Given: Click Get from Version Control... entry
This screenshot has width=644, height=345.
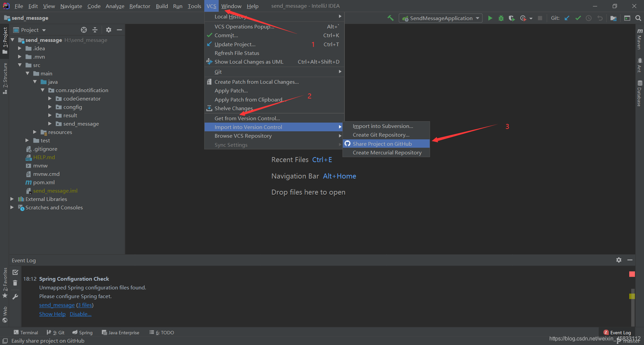Looking at the screenshot, I should [274, 118].
